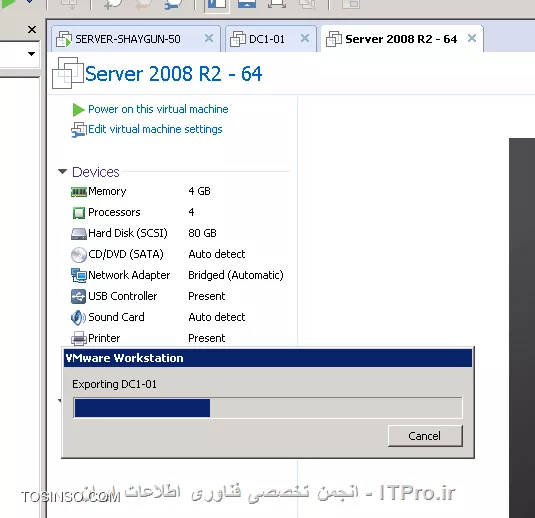Image resolution: width=535 pixels, height=518 pixels.
Task: Click the Sound Card speaker icon
Action: click(78, 318)
